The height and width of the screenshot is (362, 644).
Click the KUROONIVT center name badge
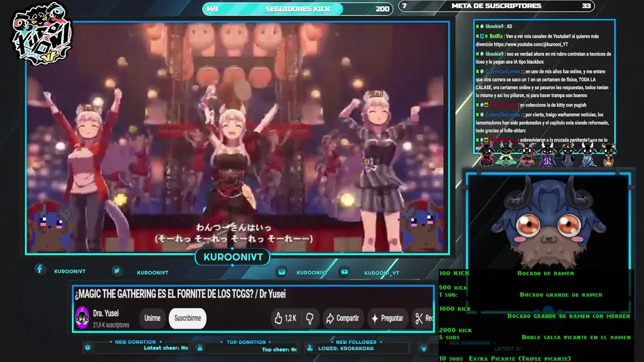click(x=233, y=257)
